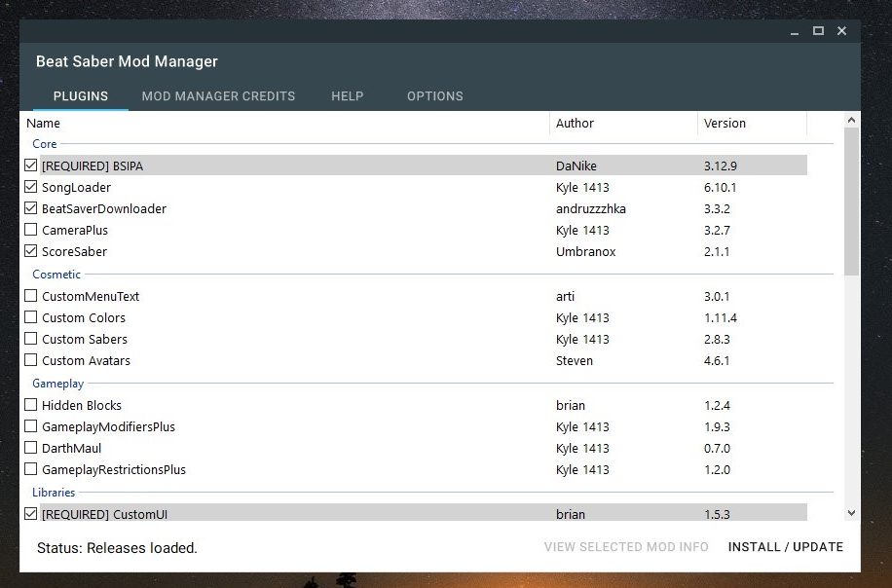Screen dimensions: 892x588
Task: Enable the GameplayRestrictionsPlus checkbox
Action: (31, 469)
